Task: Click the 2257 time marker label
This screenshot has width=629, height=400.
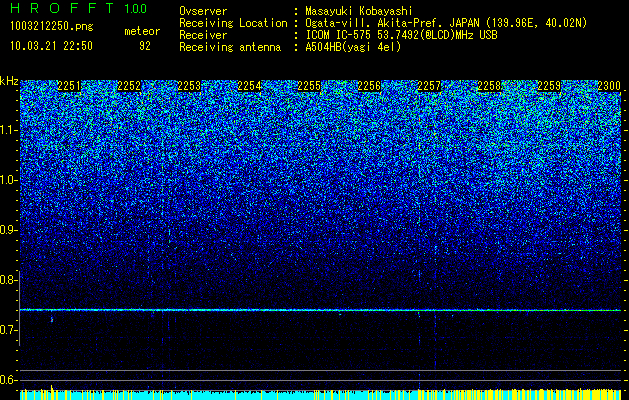Action: tap(429, 86)
